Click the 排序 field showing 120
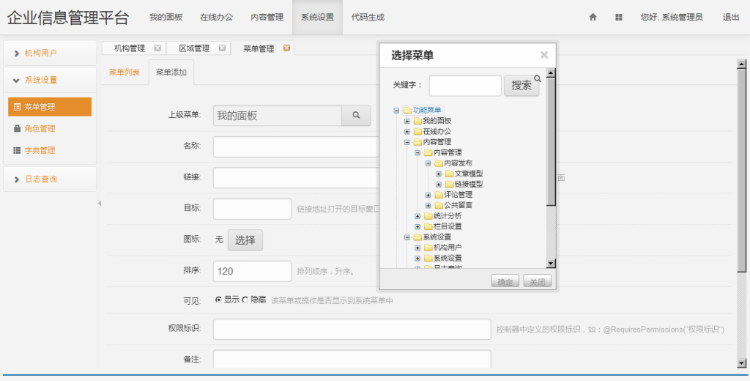Viewport: 750px width, 381px height. [252, 271]
